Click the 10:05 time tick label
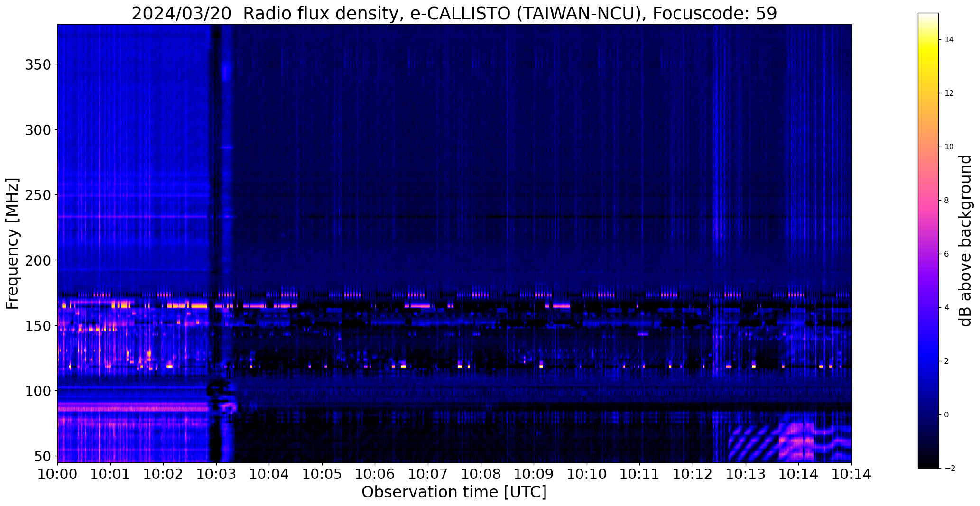Screen dimensions: 980x506 coord(323,474)
